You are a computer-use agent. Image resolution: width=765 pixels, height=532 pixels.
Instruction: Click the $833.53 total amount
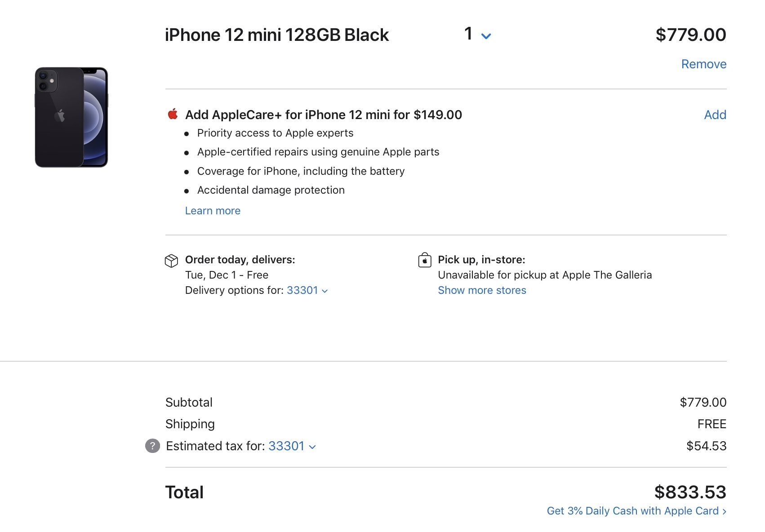pos(690,492)
